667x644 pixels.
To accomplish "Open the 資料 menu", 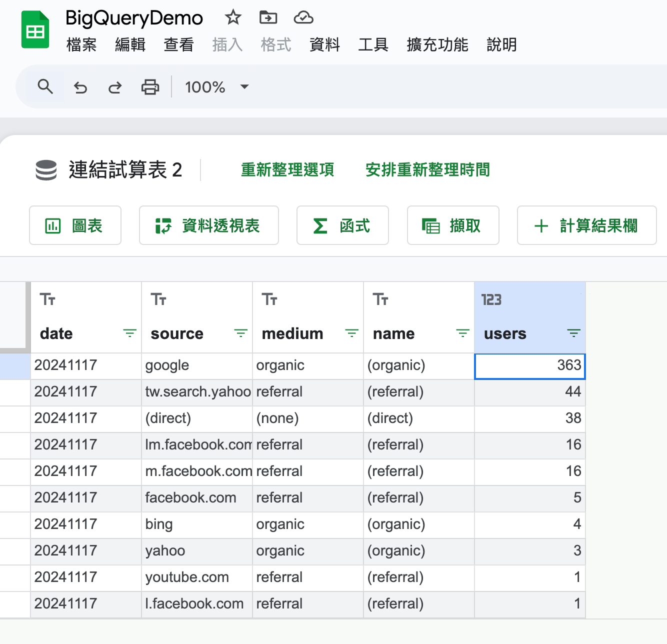I will [324, 45].
